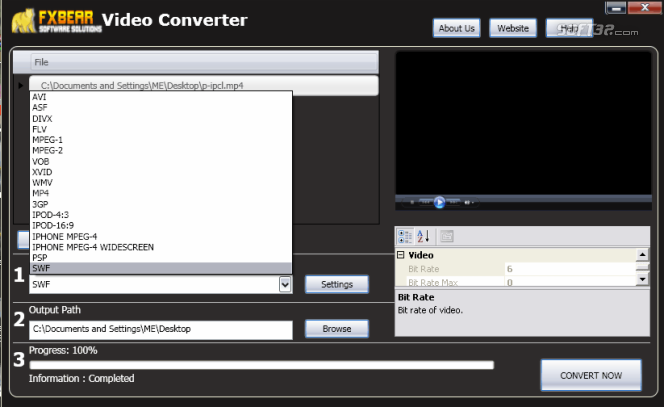Click the output path text field

(x=160, y=329)
